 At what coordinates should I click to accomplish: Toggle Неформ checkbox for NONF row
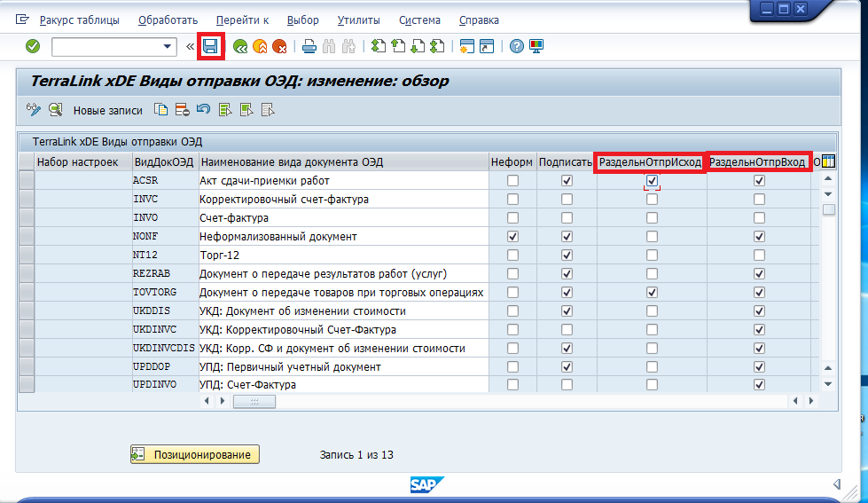[512, 237]
